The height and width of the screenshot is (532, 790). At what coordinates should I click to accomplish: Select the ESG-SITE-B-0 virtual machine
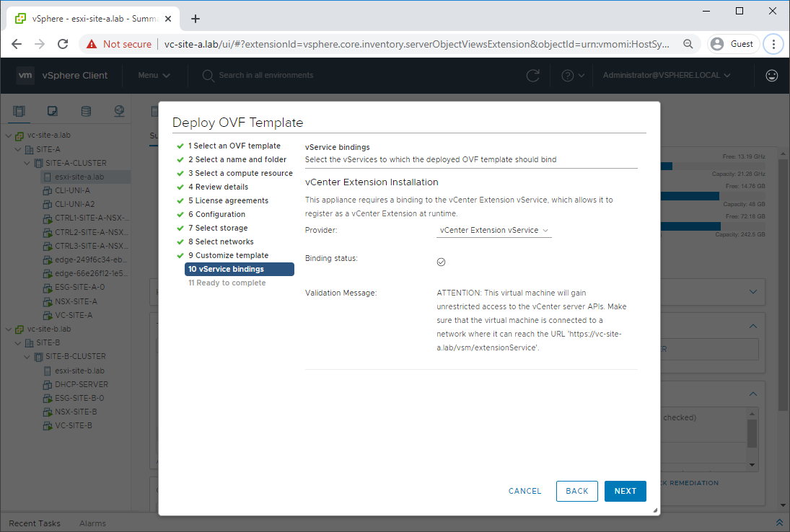79,398
